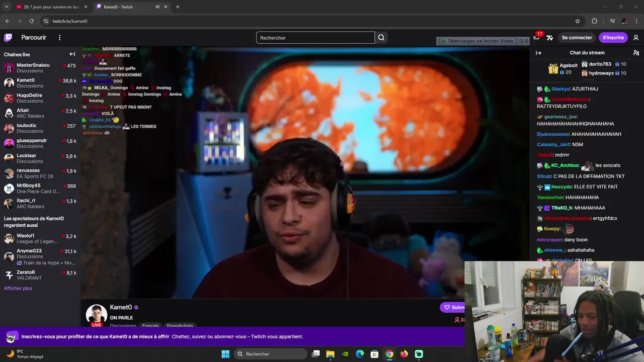Switch to the YouTube 7 jours pour survivre tab
This screenshot has height=362, width=644.
click(51, 7)
